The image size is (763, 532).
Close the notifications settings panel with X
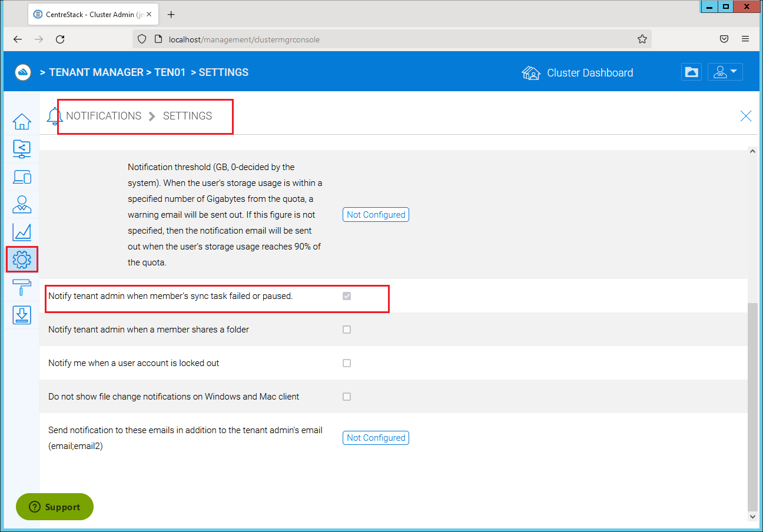[746, 116]
